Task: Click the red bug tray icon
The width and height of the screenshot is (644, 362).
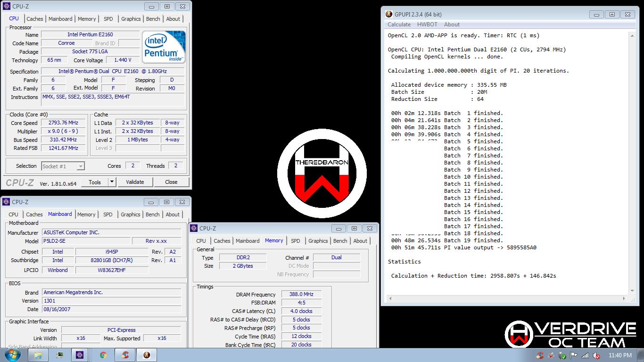Action: pyautogui.click(x=551, y=355)
